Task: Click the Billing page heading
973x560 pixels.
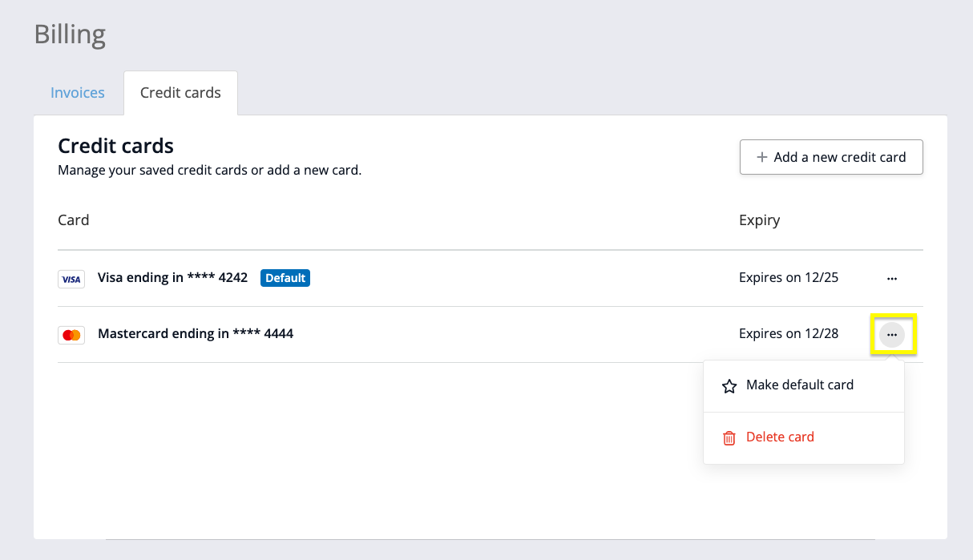Action: click(70, 35)
